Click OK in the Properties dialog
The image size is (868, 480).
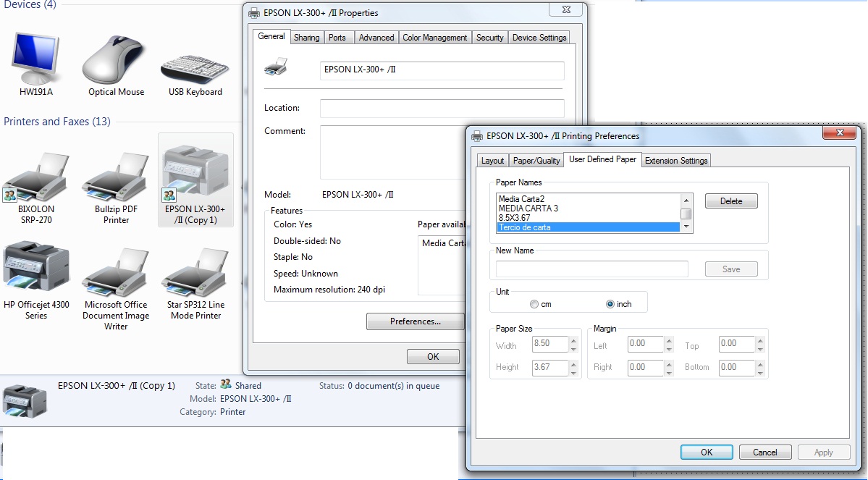[433, 356]
